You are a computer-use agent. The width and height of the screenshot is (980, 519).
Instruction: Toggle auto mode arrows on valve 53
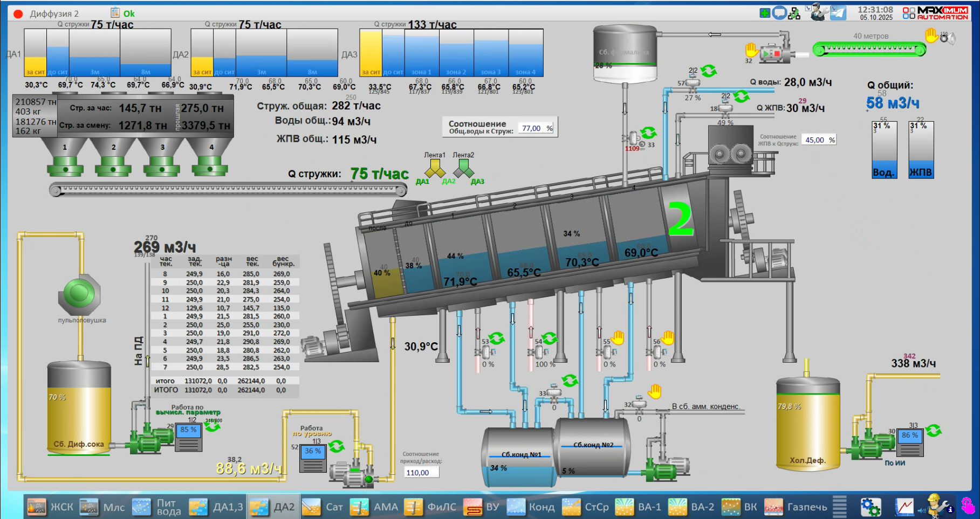point(496,338)
